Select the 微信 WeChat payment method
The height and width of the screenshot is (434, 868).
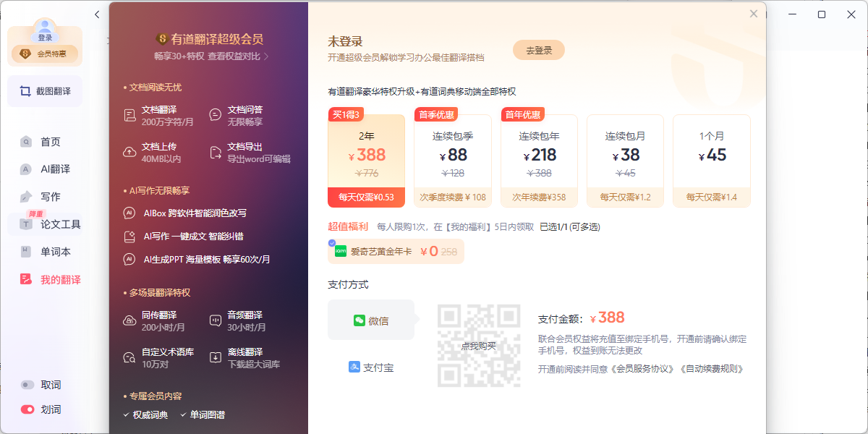(371, 320)
